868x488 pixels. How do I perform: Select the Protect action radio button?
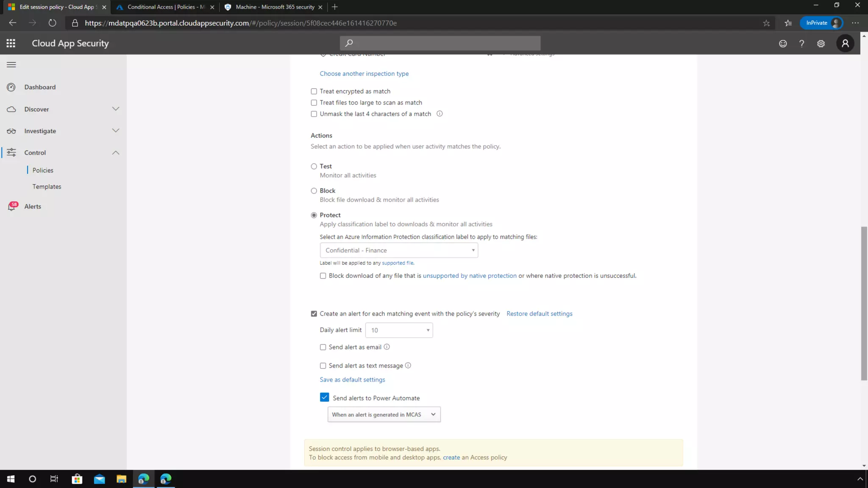tap(314, 215)
